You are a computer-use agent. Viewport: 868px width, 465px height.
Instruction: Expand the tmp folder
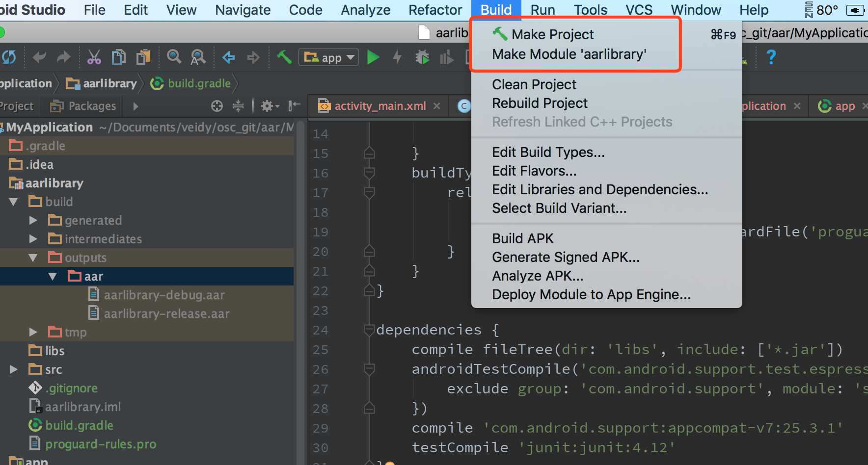pos(33,332)
